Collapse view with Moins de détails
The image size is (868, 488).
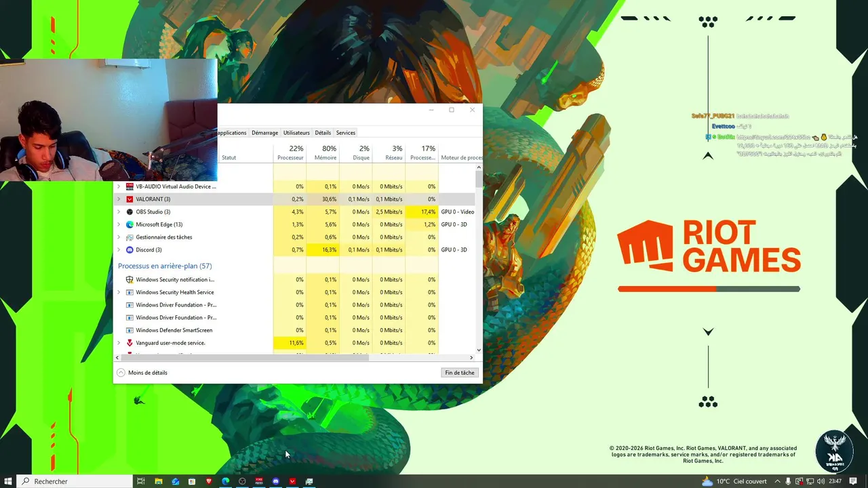142,373
